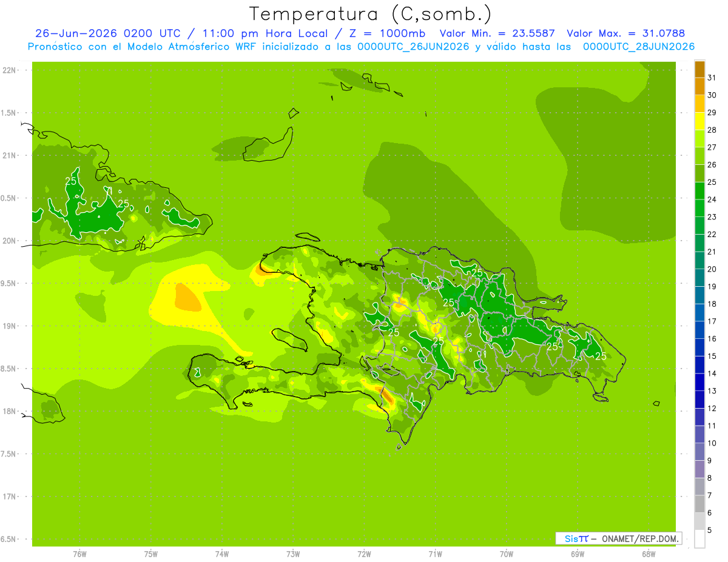The width and height of the screenshot is (728, 562).
Task: Click the gray color bar segment between 6 and 7
Action: (699, 504)
